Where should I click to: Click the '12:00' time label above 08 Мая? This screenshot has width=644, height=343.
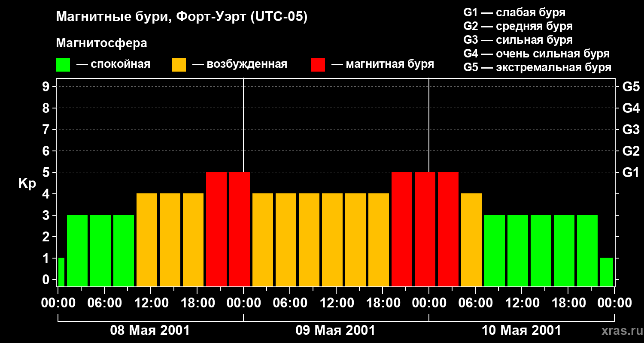pyautogui.click(x=151, y=303)
